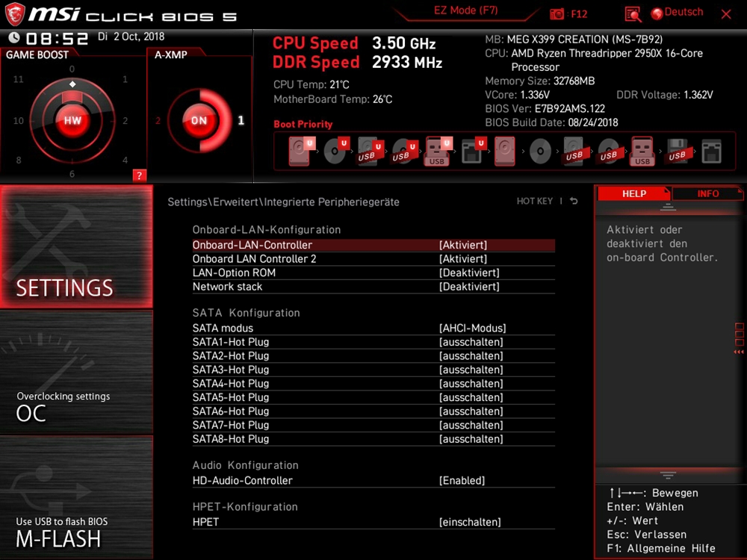Click the screenshot camera icon (F12)
This screenshot has height=560, width=747.
tap(557, 13)
